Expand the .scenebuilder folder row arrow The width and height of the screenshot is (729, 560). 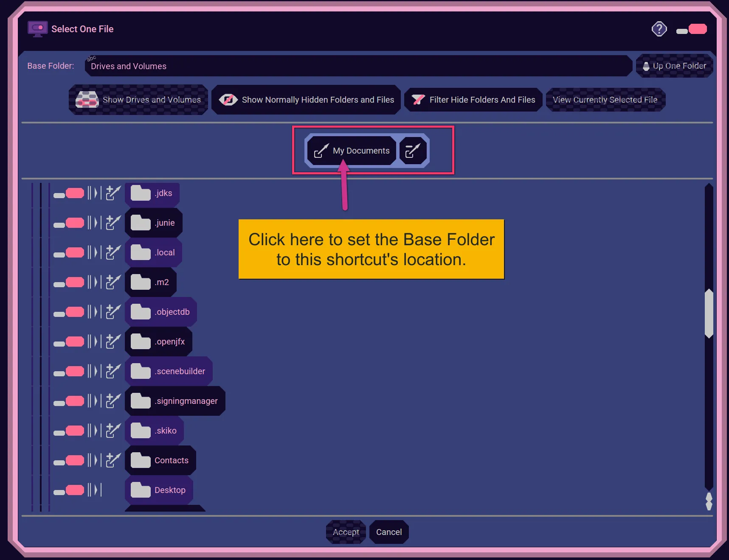pos(95,371)
